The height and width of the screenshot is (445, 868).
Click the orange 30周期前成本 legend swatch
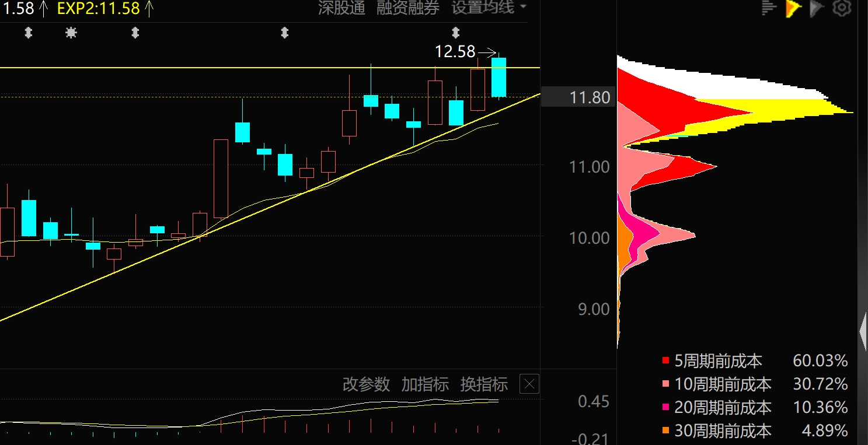(665, 431)
